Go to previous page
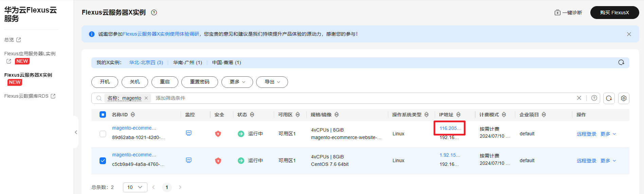 click(x=154, y=187)
